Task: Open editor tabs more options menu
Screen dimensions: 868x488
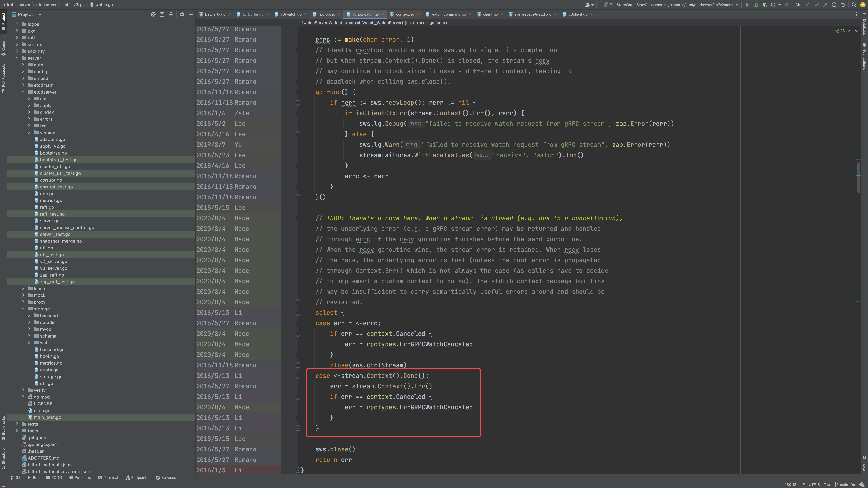Action: 857,14
